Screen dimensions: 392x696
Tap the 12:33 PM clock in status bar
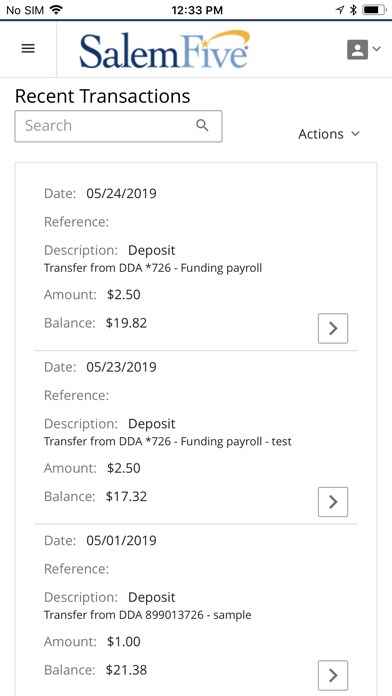[197, 10]
